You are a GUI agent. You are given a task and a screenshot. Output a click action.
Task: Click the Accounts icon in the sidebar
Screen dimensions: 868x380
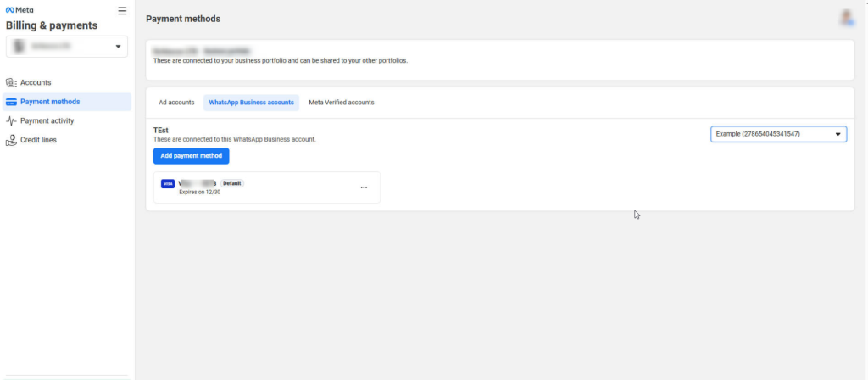[11, 82]
